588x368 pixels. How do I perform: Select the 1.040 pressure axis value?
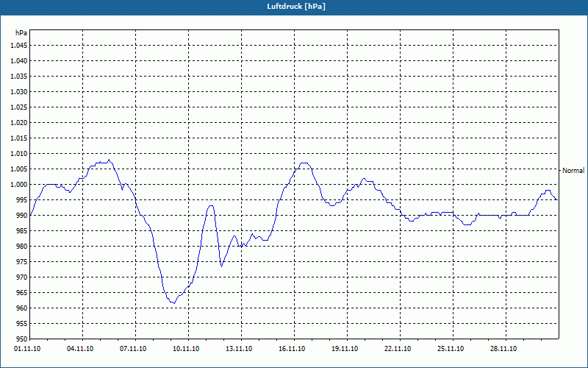point(19,61)
